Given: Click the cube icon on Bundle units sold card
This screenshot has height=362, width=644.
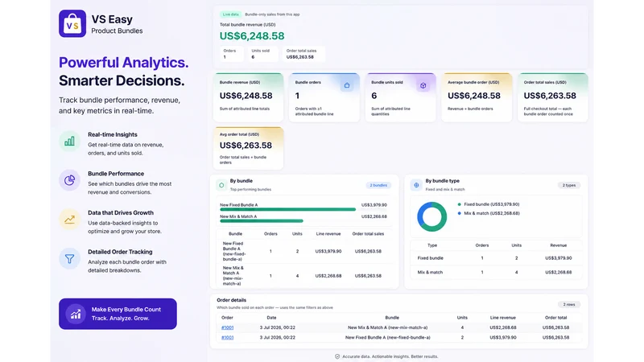Looking at the screenshot, I should (423, 85).
